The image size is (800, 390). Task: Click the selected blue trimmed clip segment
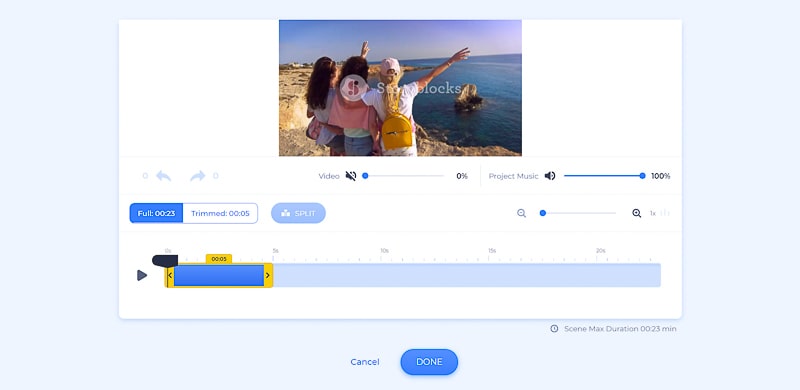pos(219,276)
